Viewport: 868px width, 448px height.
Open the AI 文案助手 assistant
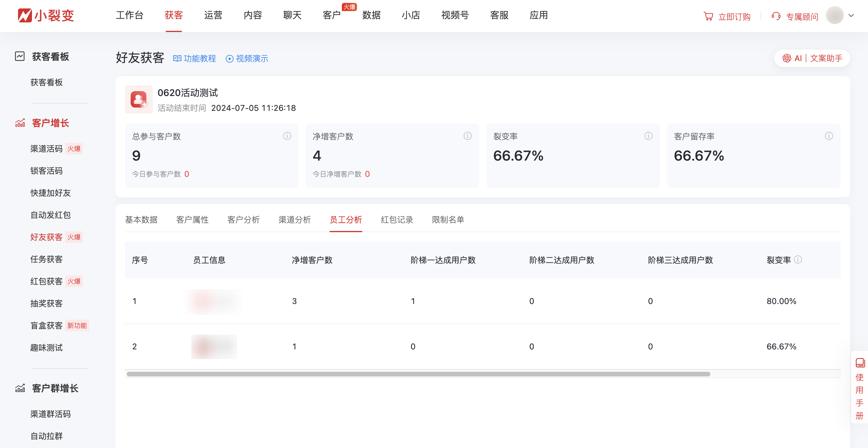pyautogui.click(x=811, y=58)
